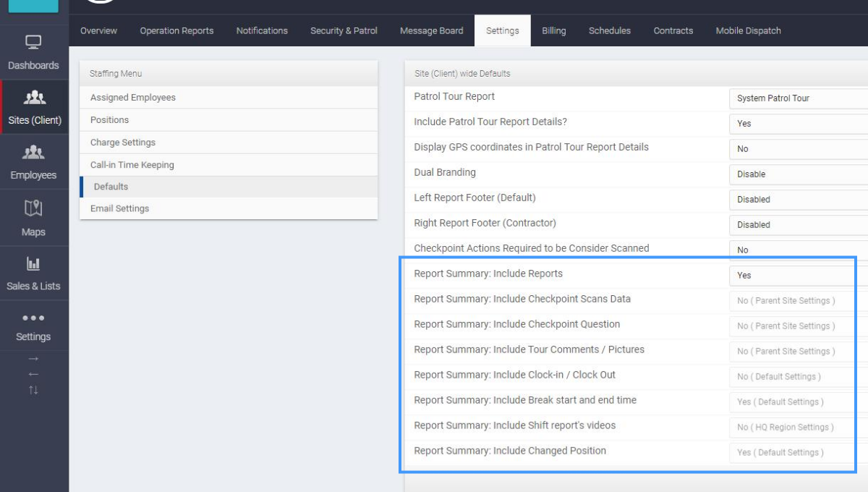Select the Sites (Client) sidebar icon
This screenshot has height=492, width=868.
(x=34, y=107)
